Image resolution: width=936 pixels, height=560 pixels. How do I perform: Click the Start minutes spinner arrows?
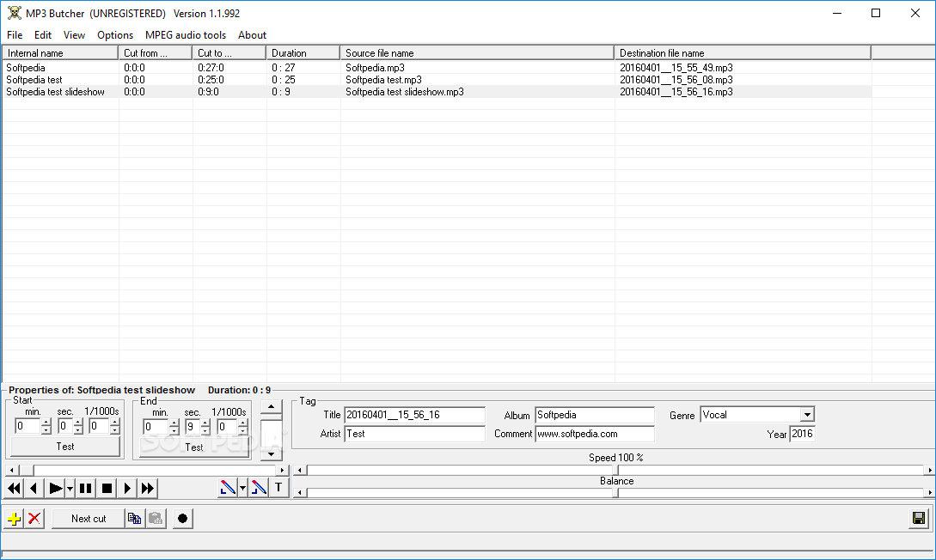[46, 426]
